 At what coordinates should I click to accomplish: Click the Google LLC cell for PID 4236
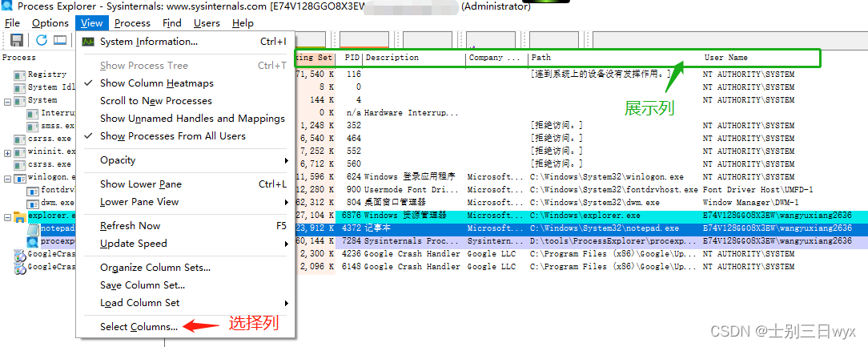492,254
